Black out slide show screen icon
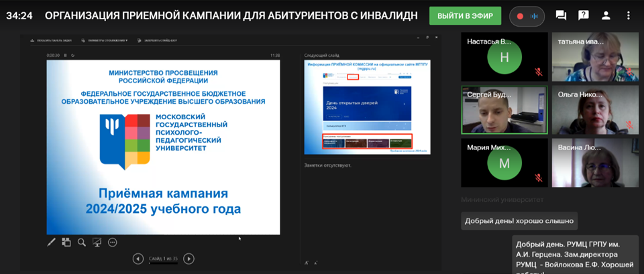 (97, 243)
